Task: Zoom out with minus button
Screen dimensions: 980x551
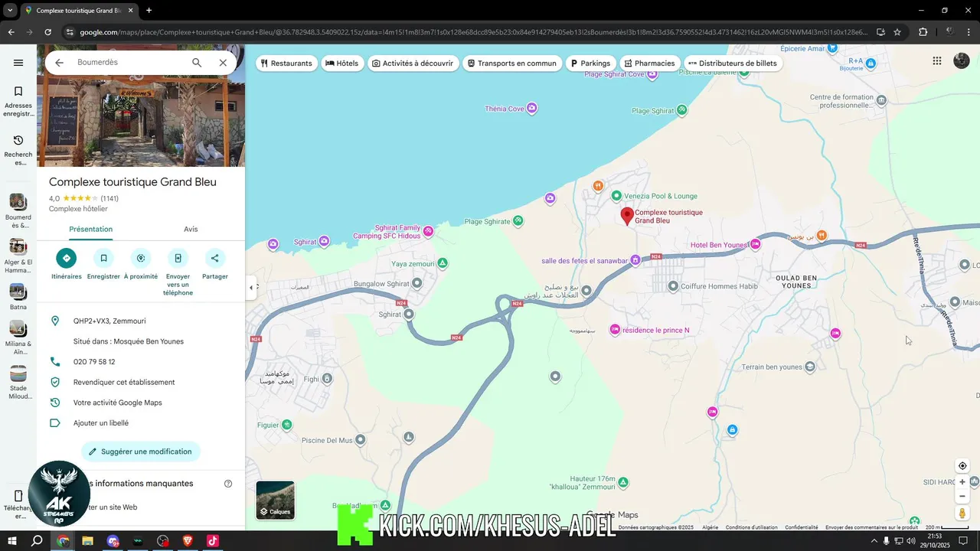Action: pos(962,496)
